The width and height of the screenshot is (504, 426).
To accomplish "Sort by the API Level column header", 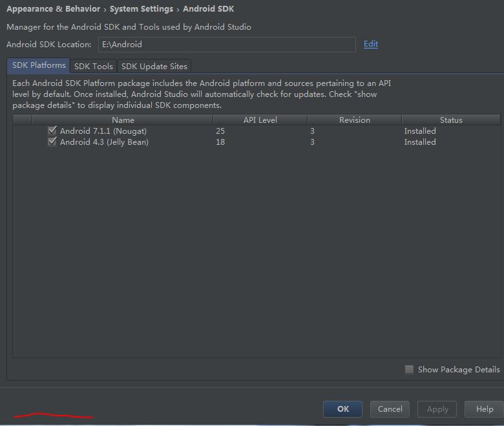I will tap(260, 120).
